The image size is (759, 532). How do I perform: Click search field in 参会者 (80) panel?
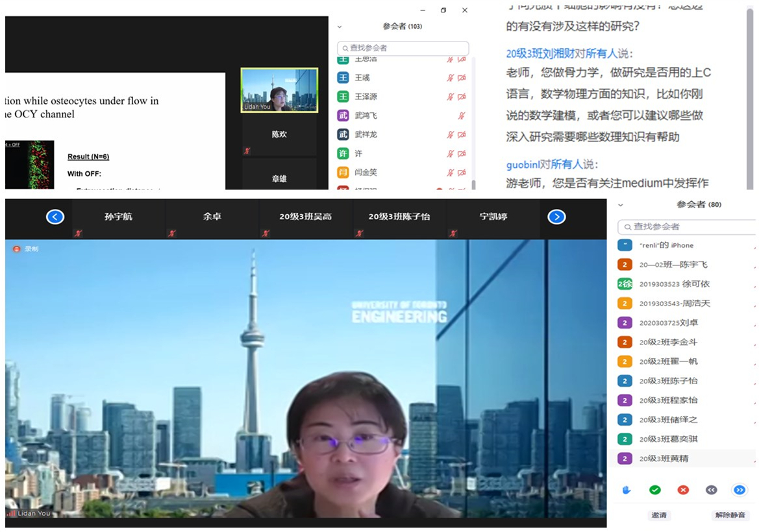(688, 226)
